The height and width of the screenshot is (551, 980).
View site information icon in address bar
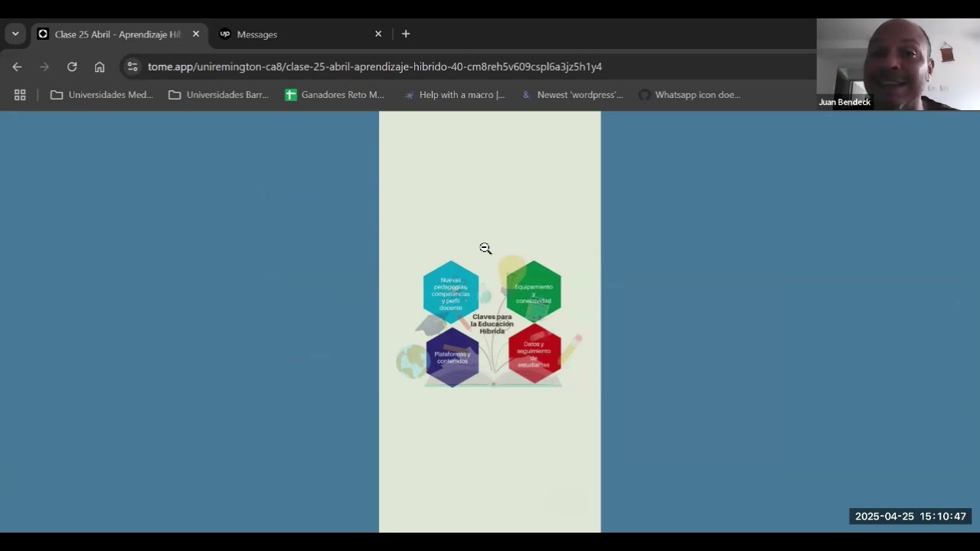pos(132,67)
